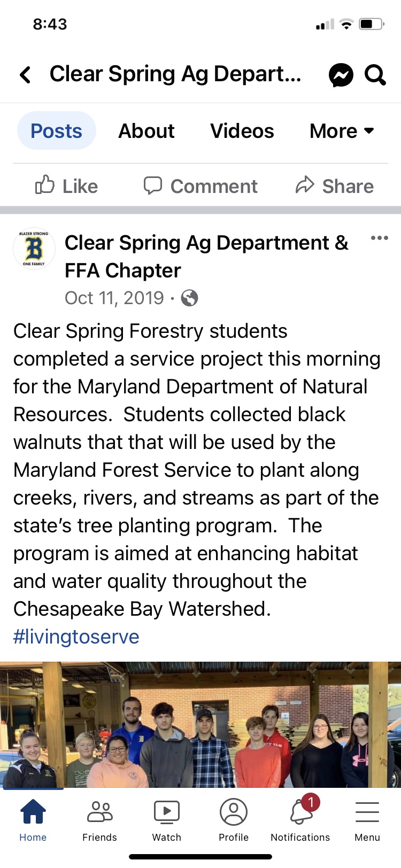Select the Posts tab
The width and height of the screenshot is (401, 868).
coord(56,131)
